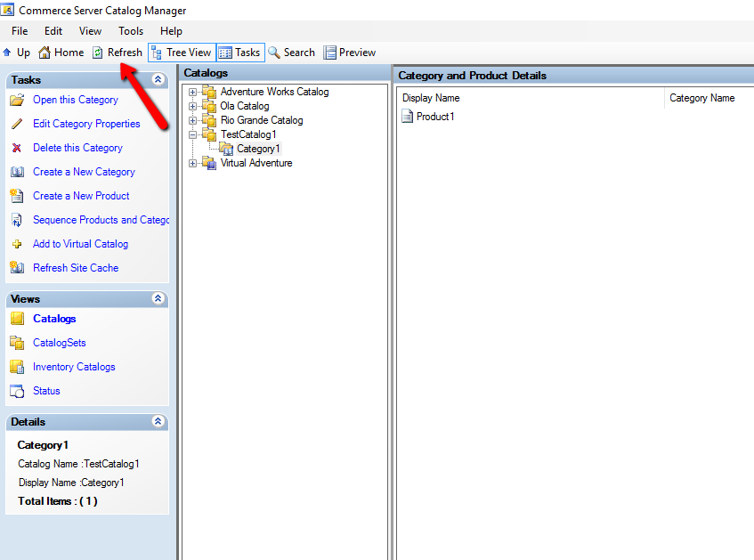The height and width of the screenshot is (560, 754).
Task: Click the CatalogSets view icon
Action: point(17,343)
